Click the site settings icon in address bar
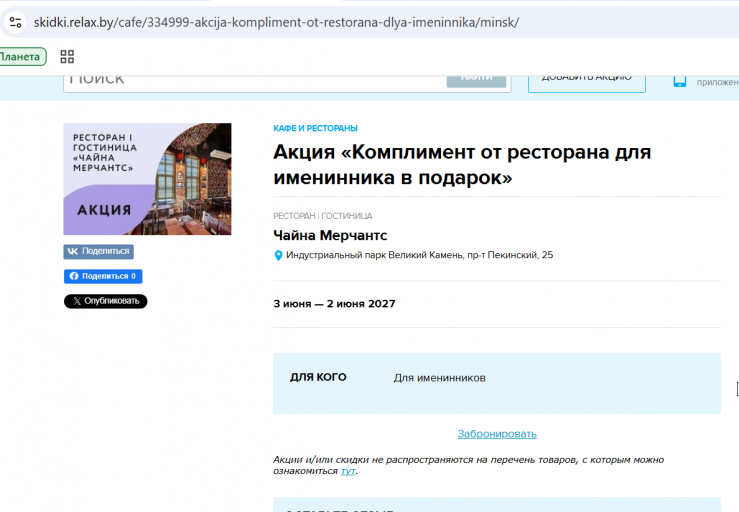This screenshot has height=512, width=739. (15, 22)
